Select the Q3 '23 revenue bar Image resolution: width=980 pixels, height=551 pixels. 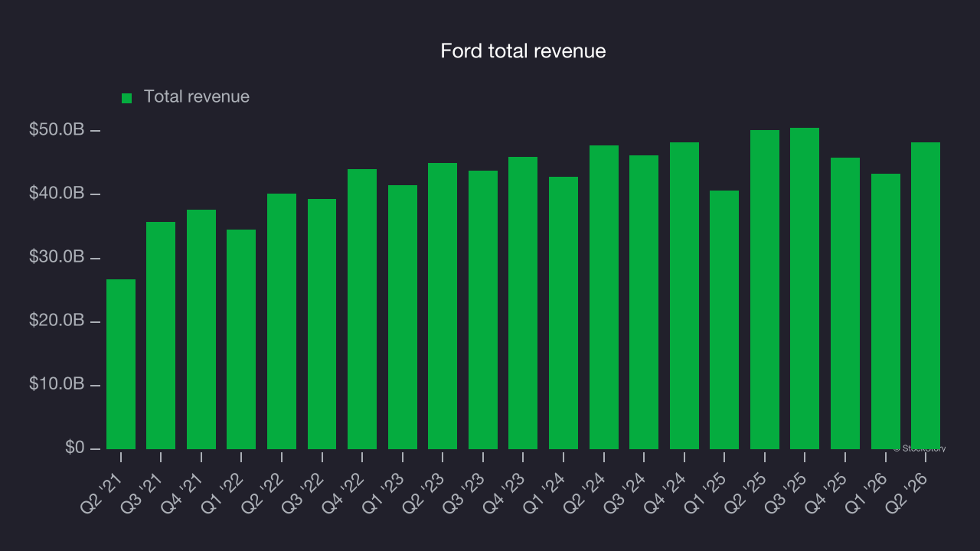coord(483,310)
